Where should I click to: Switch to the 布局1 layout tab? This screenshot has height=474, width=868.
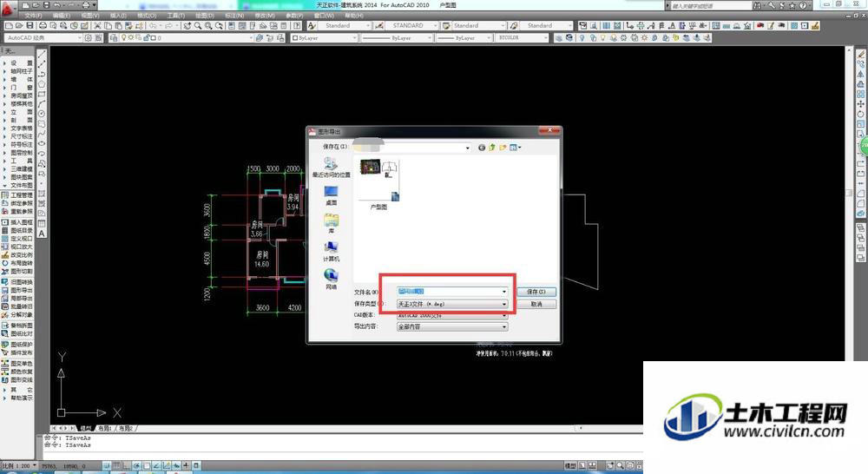pyautogui.click(x=105, y=428)
